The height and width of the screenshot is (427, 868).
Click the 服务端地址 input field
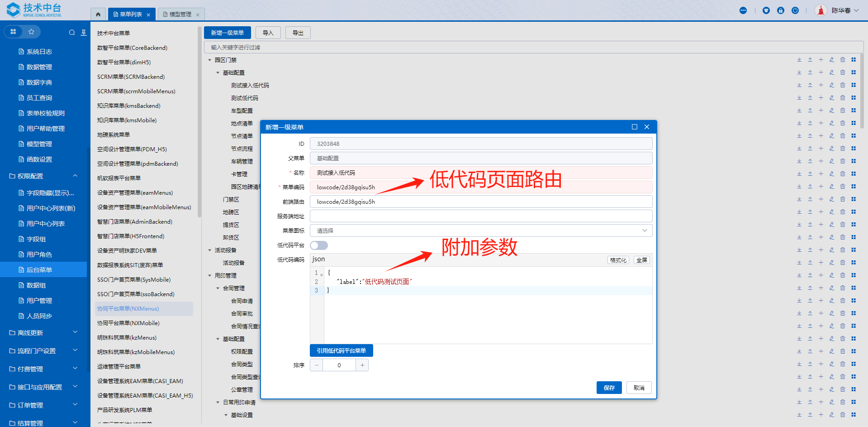coord(481,216)
